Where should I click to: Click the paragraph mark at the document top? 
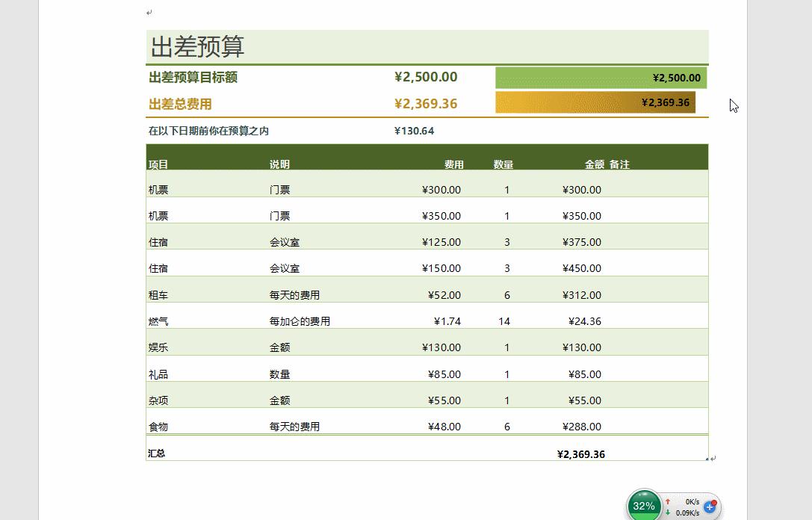pyautogui.click(x=149, y=11)
